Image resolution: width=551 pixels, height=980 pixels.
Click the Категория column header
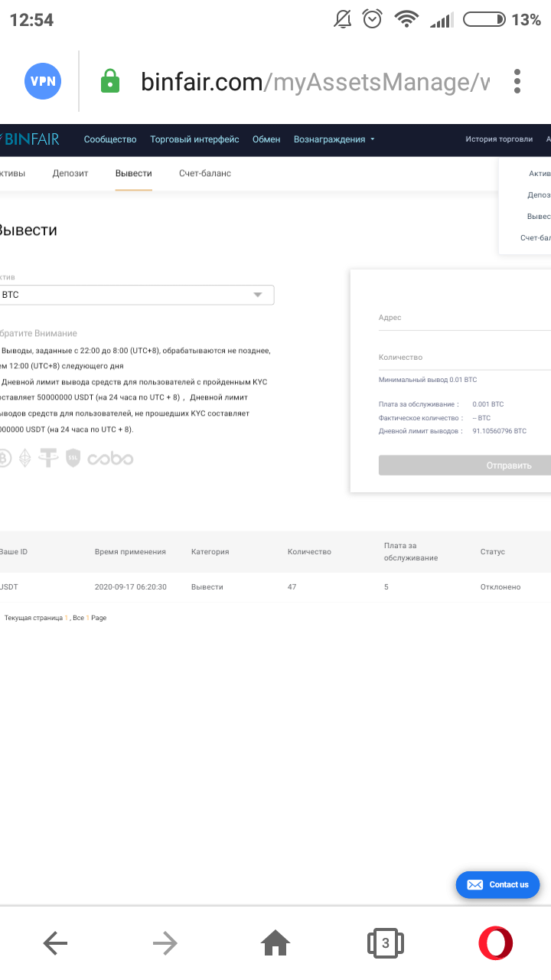click(x=210, y=552)
